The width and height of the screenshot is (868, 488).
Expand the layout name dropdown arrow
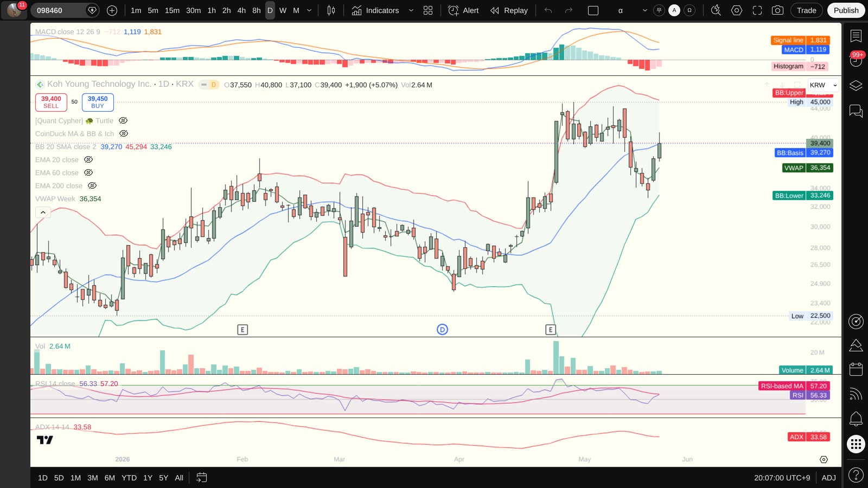[x=644, y=10]
